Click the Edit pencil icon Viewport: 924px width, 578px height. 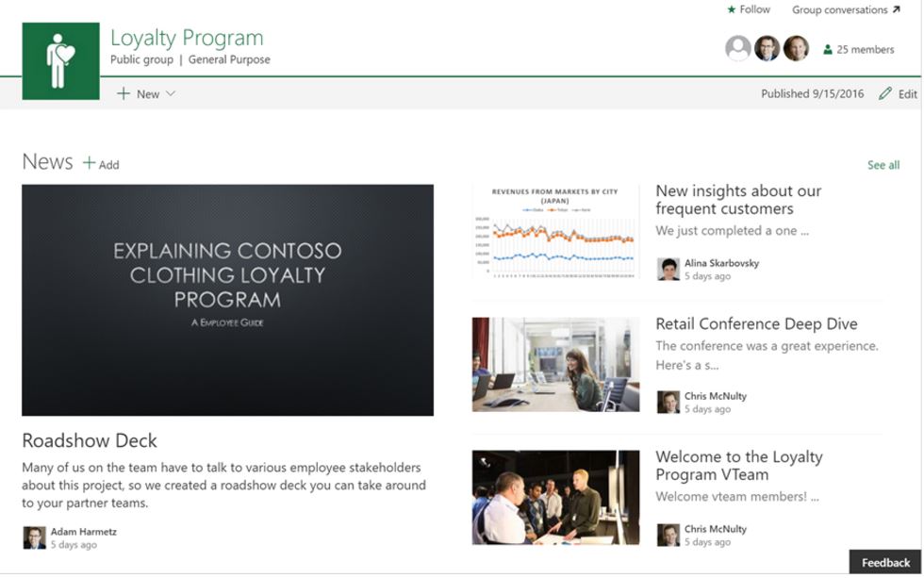[885, 94]
